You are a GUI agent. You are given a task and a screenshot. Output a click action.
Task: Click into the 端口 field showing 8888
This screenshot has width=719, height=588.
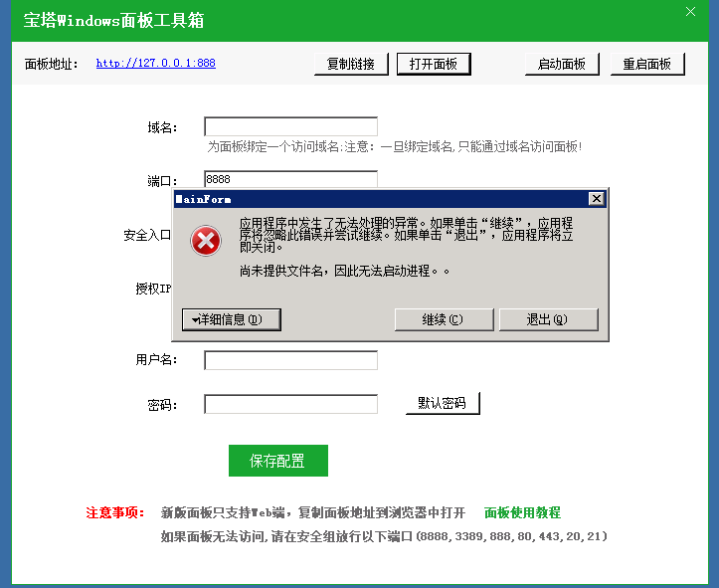(x=290, y=179)
